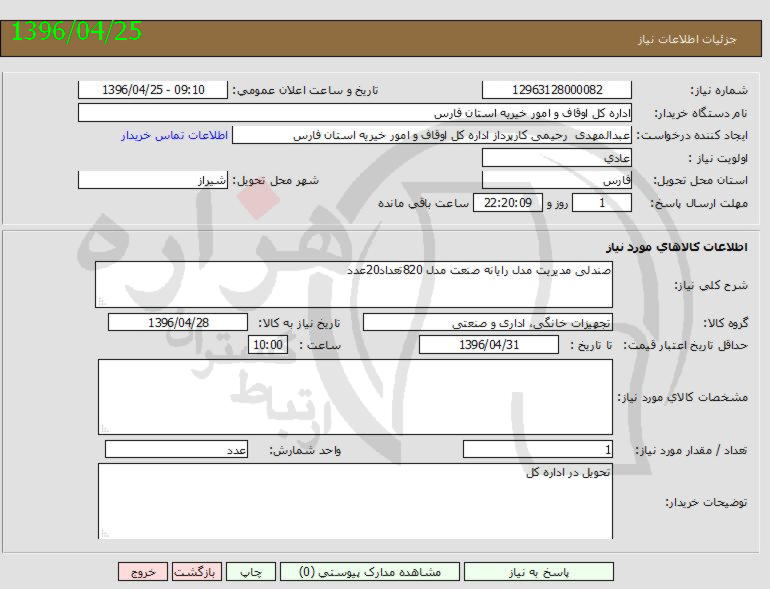Click the resize grip of مشخصات کالا box
The image size is (770, 589).
click(x=105, y=429)
